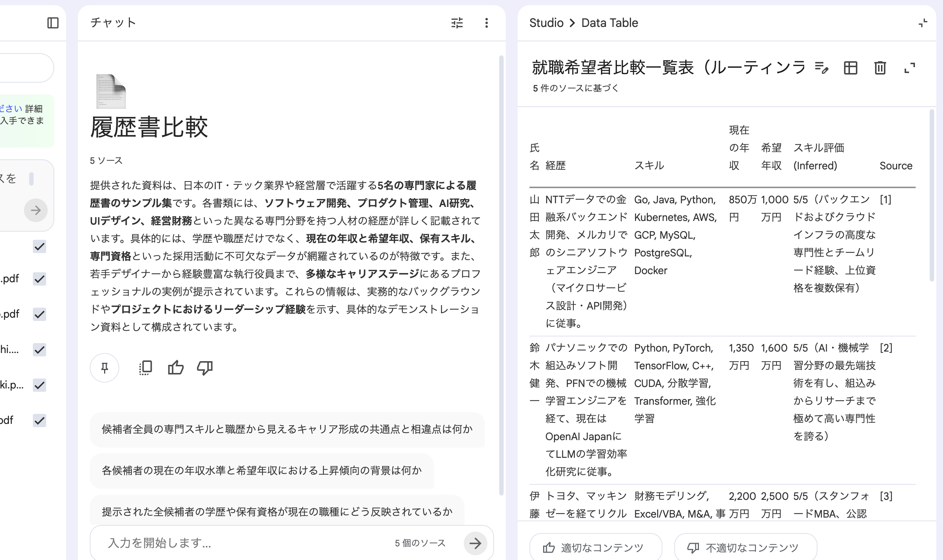This screenshot has width=943, height=560.
Task: Select the suggested question about 年収水準
Action: [x=261, y=471]
